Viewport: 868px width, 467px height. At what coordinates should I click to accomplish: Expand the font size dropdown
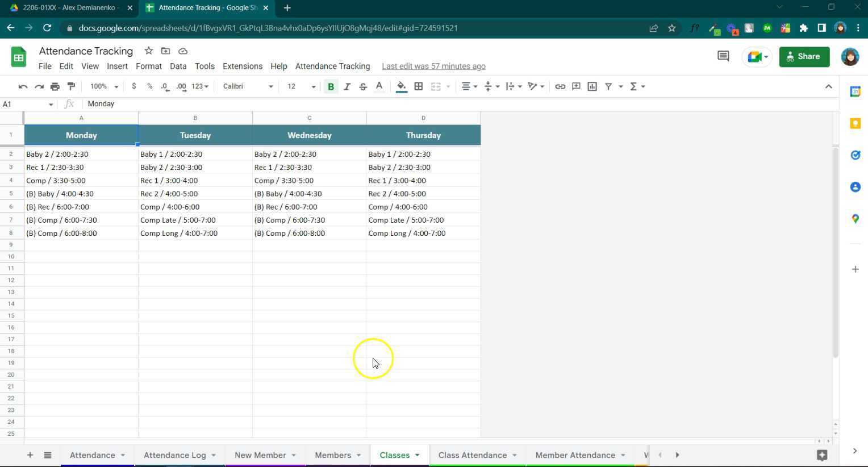[x=301, y=86]
